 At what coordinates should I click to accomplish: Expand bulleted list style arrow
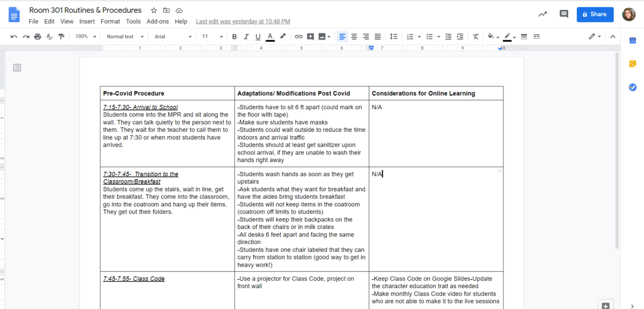point(438,37)
